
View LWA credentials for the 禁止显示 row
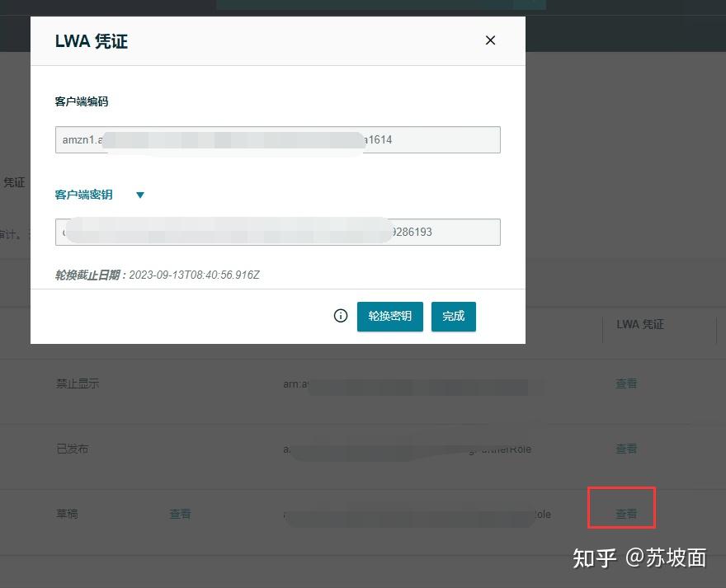[x=625, y=383]
